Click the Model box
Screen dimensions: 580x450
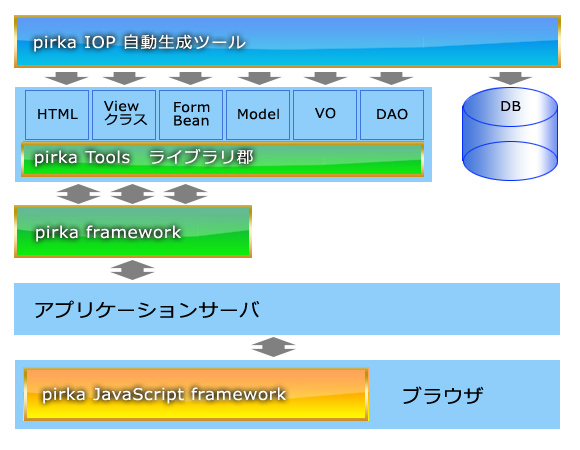point(258,115)
